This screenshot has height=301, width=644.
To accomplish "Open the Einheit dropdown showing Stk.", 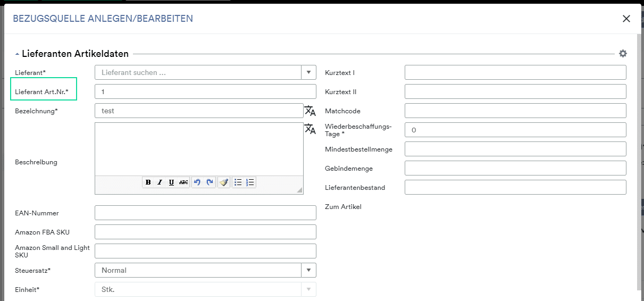I will (x=205, y=289).
